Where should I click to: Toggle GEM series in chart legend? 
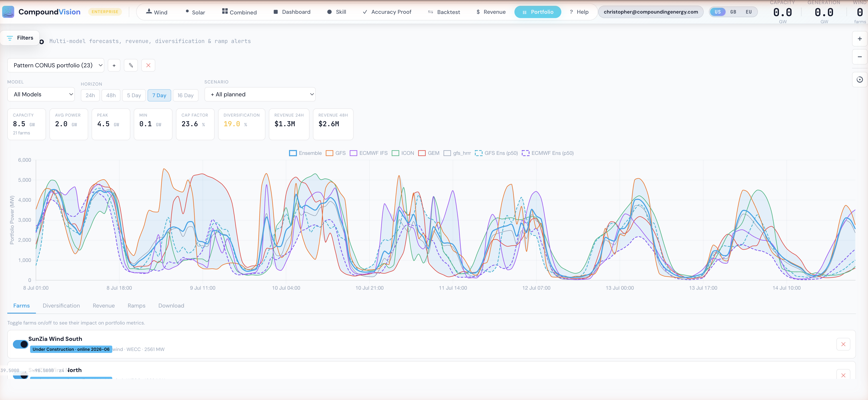coord(429,153)
